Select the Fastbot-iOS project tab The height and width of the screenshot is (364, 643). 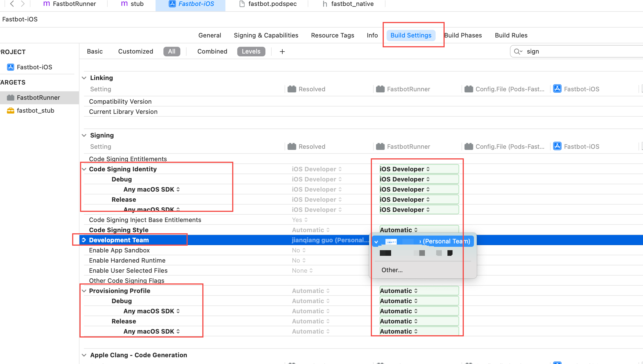coord(191,4)
